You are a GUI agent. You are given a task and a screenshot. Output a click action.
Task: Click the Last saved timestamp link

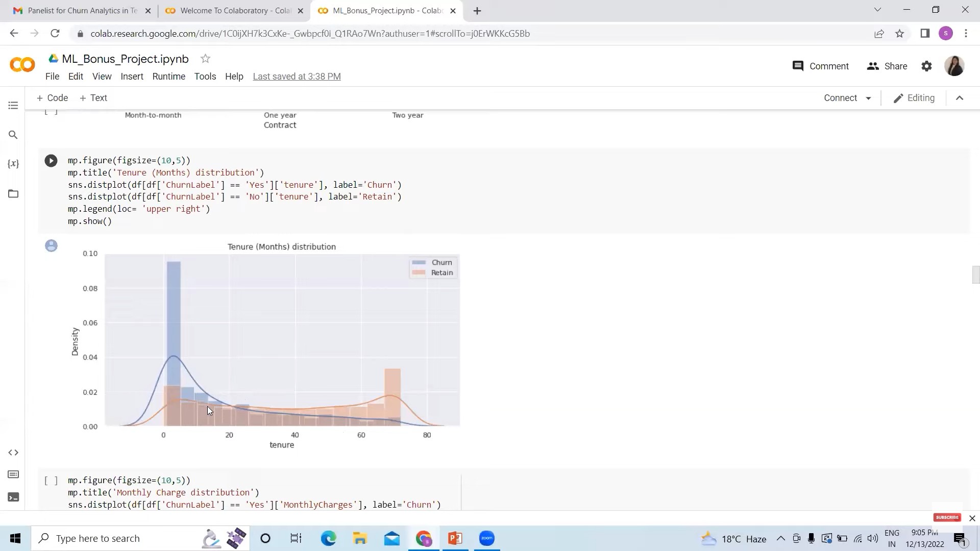tap(297, 76)
